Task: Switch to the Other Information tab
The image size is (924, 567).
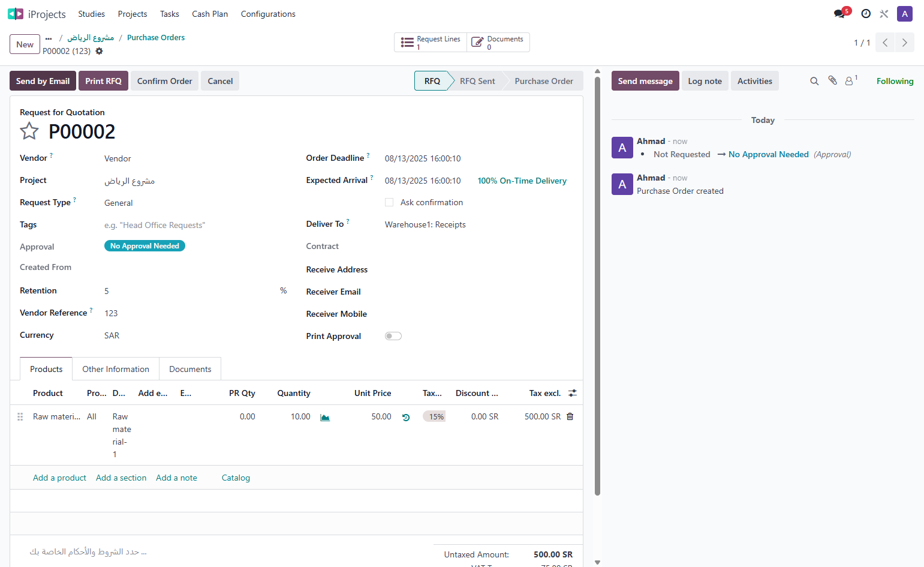Action: 116,369
